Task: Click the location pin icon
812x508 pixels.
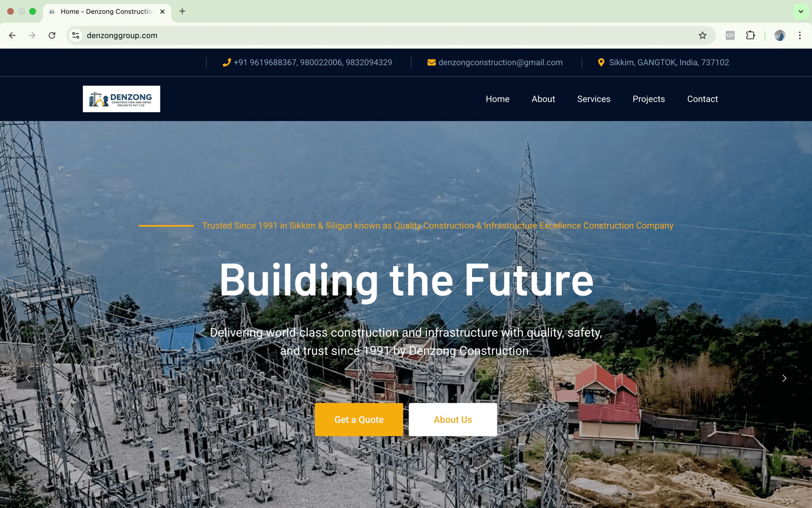Action: 601,62
